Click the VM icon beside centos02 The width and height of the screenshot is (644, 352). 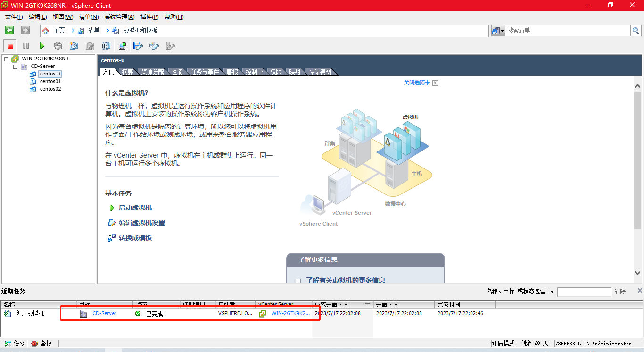pos(33,89)
